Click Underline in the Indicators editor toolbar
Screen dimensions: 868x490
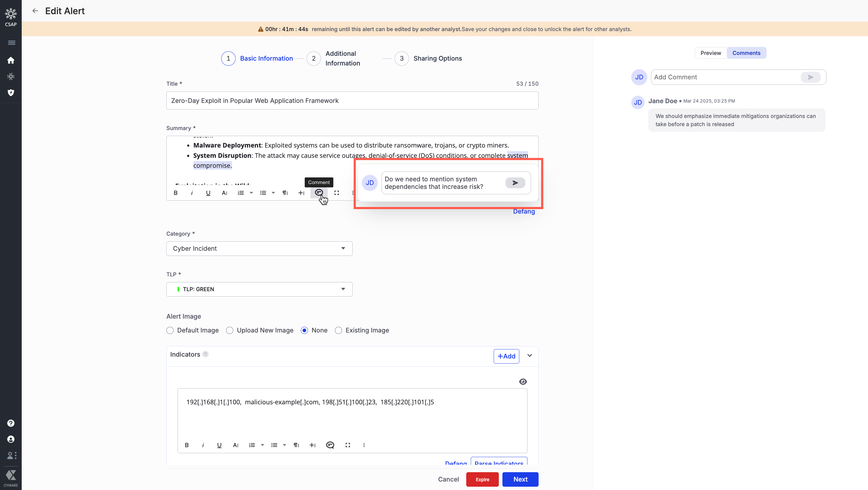[x=219, y=445]
